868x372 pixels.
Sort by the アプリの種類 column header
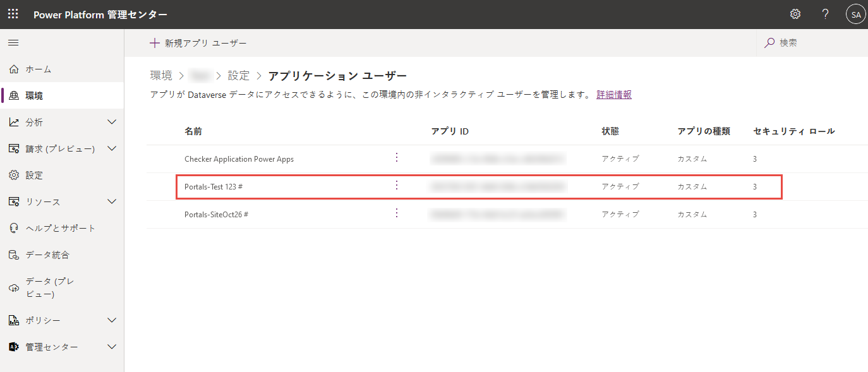tap(704, 131)
